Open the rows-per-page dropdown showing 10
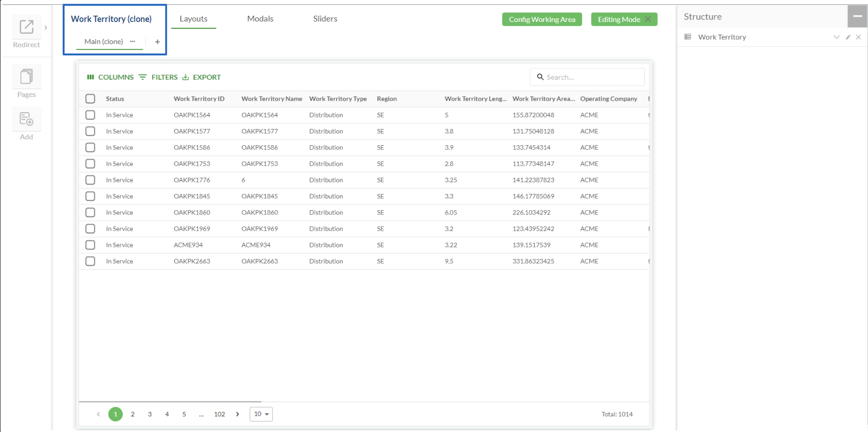868x432 pixels. 261,414
